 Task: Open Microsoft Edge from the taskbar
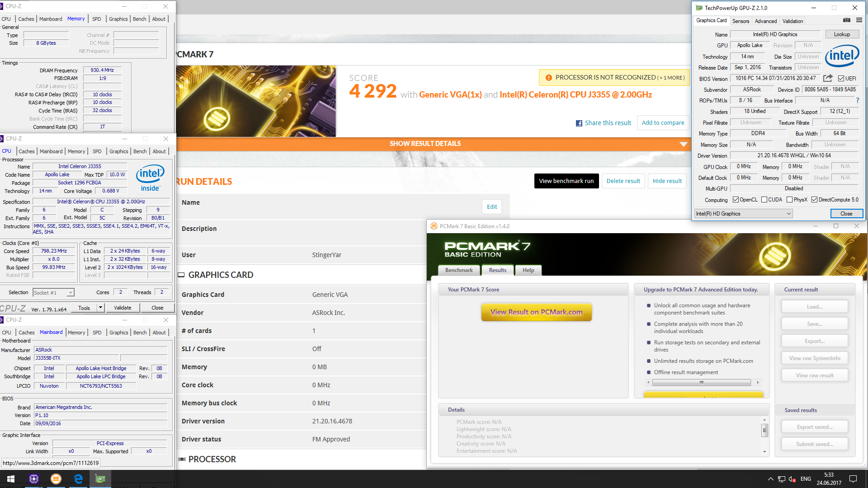[x=78, y=479]
